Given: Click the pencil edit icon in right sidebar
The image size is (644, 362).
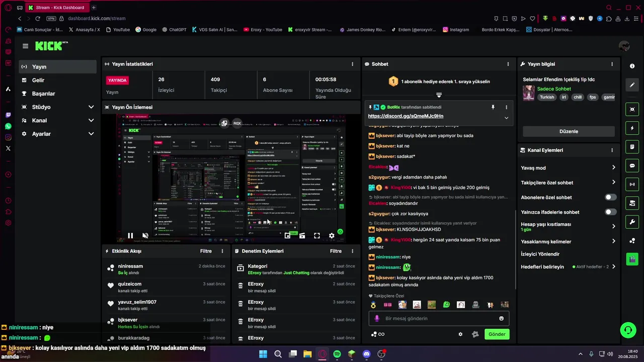Looking at the screenshot, I should click(x=632, y=85).
